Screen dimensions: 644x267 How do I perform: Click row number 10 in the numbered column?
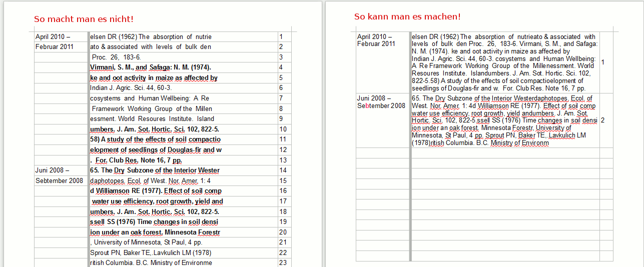[x=283, y=129]
